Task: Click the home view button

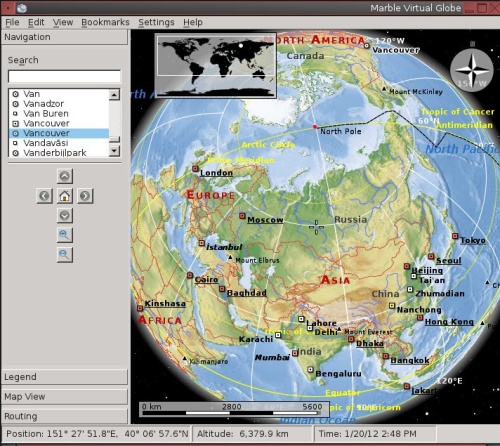Action: [x=65, y=196]
